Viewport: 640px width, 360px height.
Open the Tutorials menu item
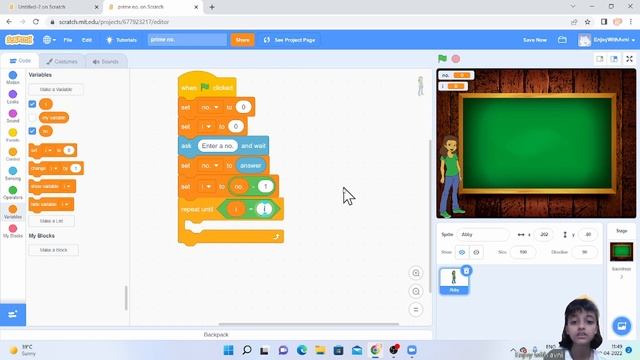pos(121,40)
